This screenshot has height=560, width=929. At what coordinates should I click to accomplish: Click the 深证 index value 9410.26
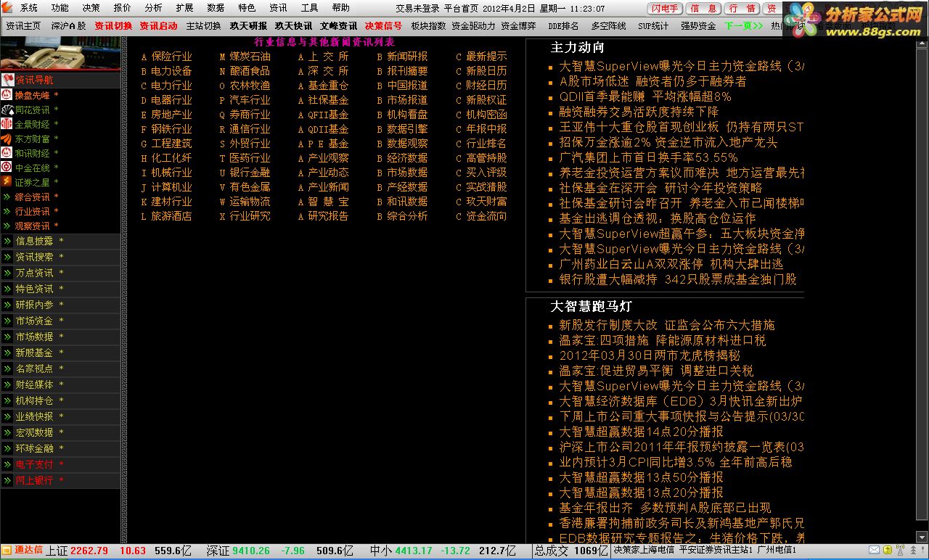(x=250, y=551)
